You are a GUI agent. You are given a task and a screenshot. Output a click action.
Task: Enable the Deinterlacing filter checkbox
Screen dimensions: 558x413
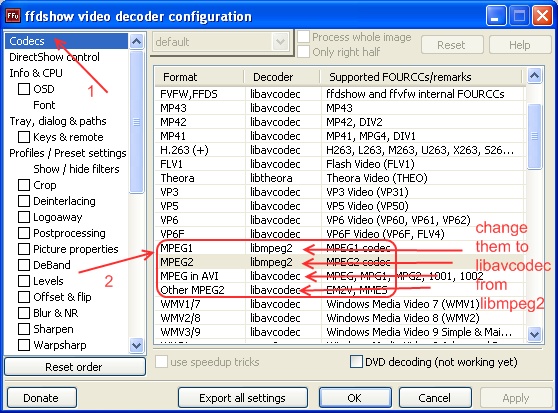(24, 201)
